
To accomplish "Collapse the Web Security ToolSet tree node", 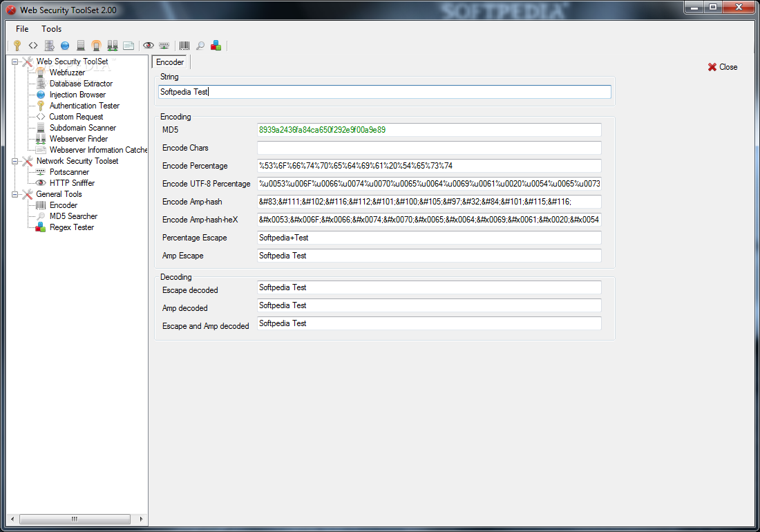I will pos(15,62).
